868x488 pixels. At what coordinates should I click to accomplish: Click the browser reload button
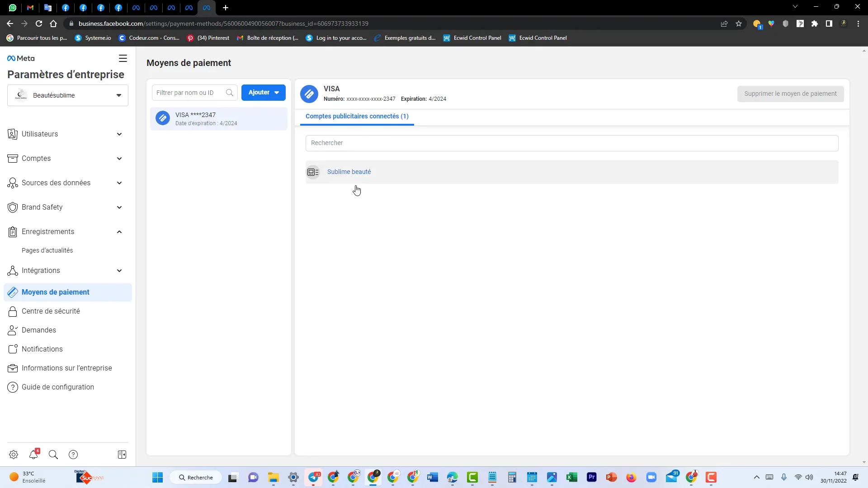coord(39,23)
